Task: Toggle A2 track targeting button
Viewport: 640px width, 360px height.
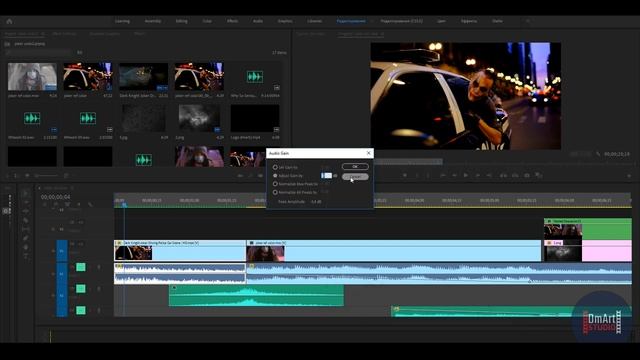Action: click(x=62, y=295)
